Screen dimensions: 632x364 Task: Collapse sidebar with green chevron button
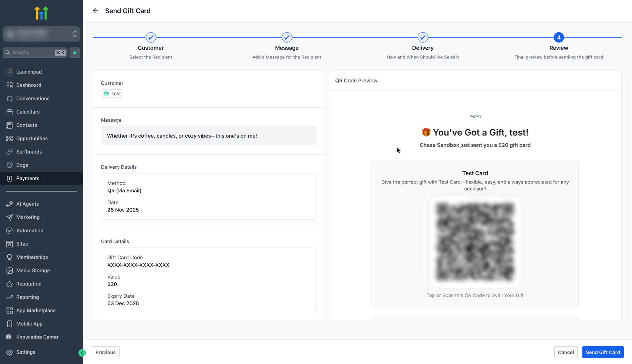(82, 353)
